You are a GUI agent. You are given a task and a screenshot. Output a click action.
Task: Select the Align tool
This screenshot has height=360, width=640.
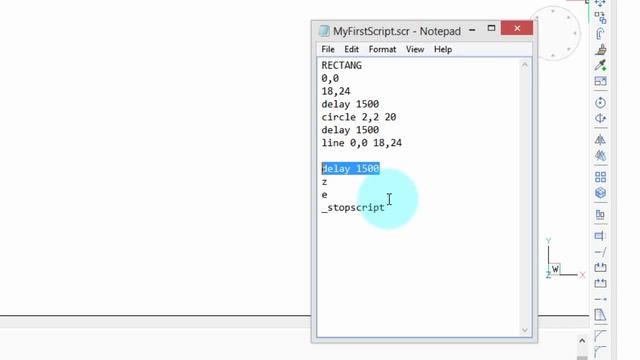click(600, 215)
